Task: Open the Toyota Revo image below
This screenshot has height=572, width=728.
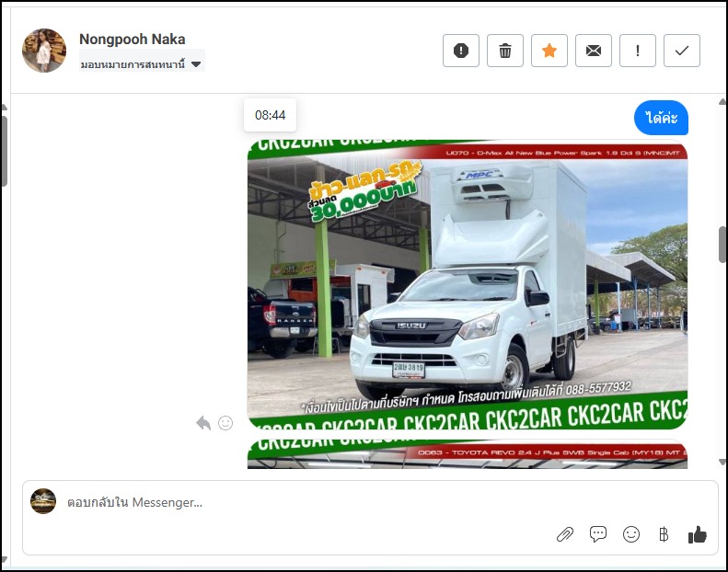Action: (467, 454)
